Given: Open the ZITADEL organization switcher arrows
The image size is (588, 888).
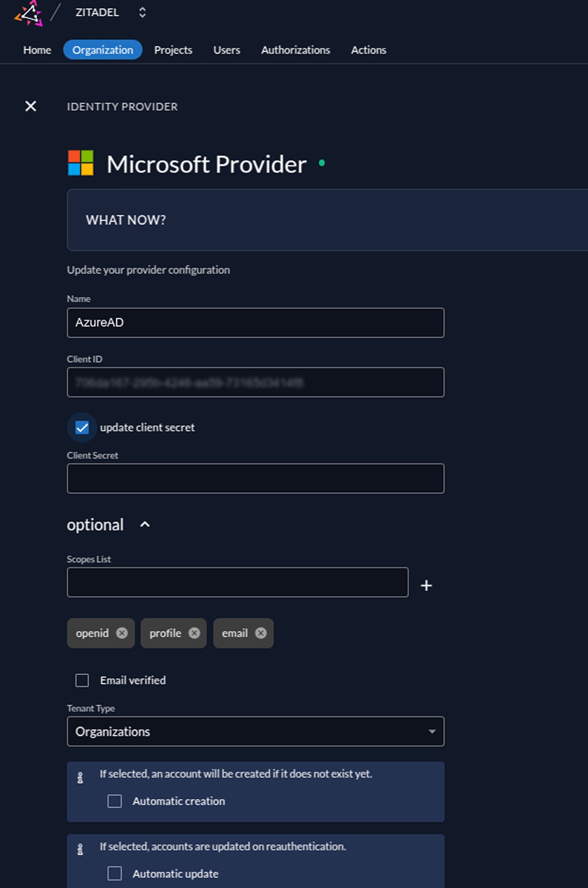Looking at the screenshot, I should (142, 13).
